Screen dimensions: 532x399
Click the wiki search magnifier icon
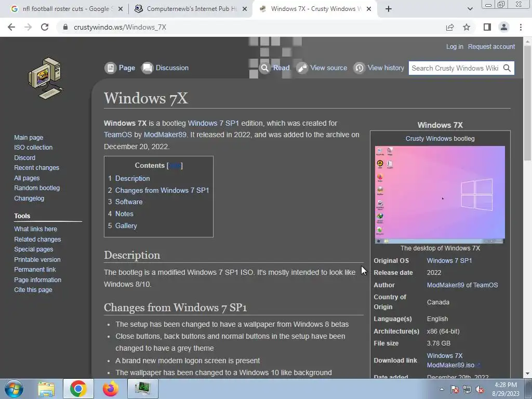[x=507, y=68]
